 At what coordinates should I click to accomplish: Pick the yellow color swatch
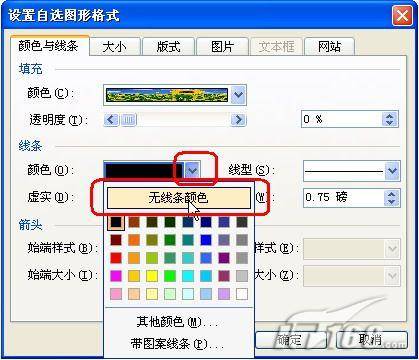pos(152,276)
